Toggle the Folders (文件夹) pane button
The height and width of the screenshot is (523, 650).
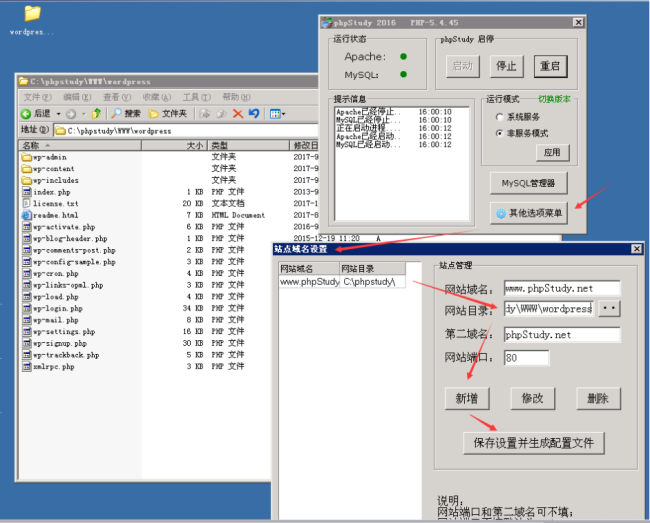[x=168, y=114]
